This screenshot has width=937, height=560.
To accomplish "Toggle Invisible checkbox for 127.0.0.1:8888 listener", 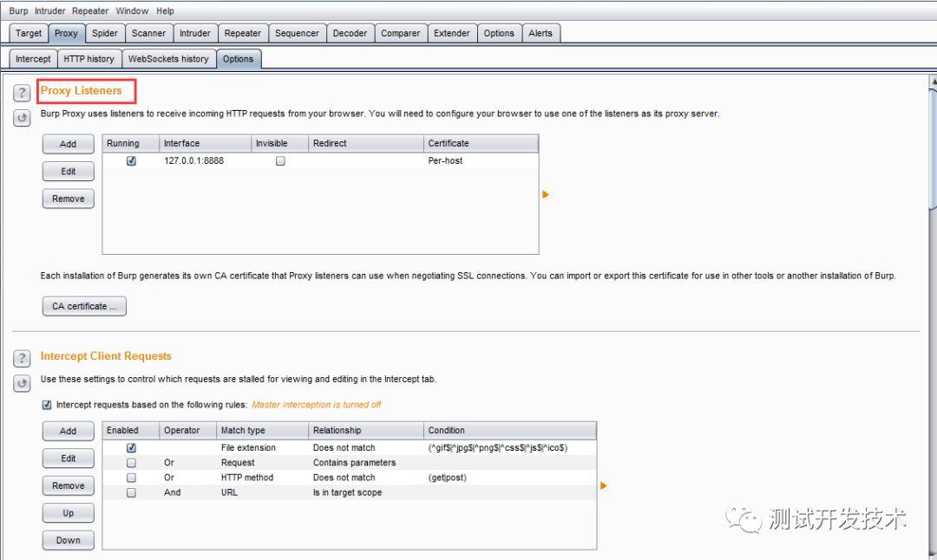I will 280,161.
